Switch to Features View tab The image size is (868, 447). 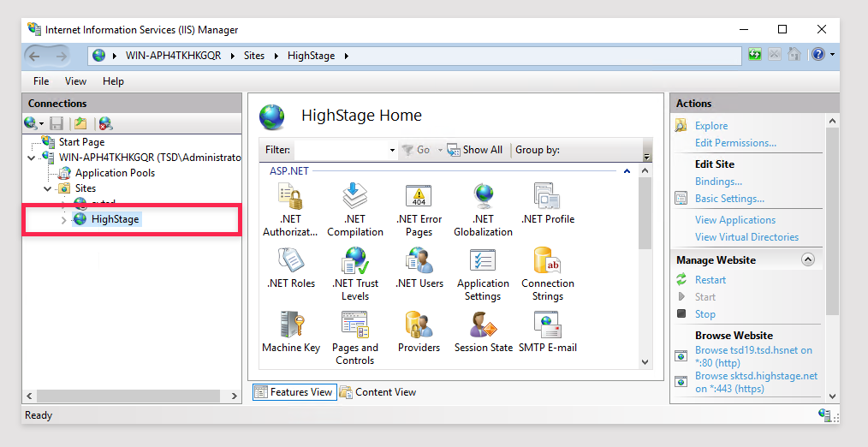294,392
